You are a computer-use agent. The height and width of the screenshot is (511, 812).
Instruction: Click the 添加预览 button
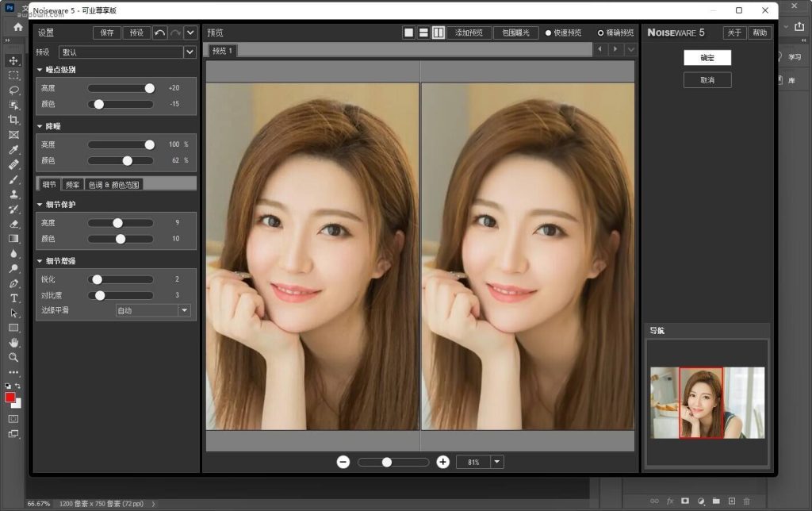click(x=469, y=33)
